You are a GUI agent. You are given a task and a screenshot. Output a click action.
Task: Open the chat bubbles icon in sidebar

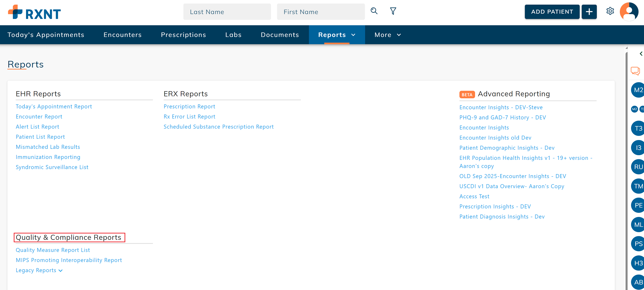635,71
